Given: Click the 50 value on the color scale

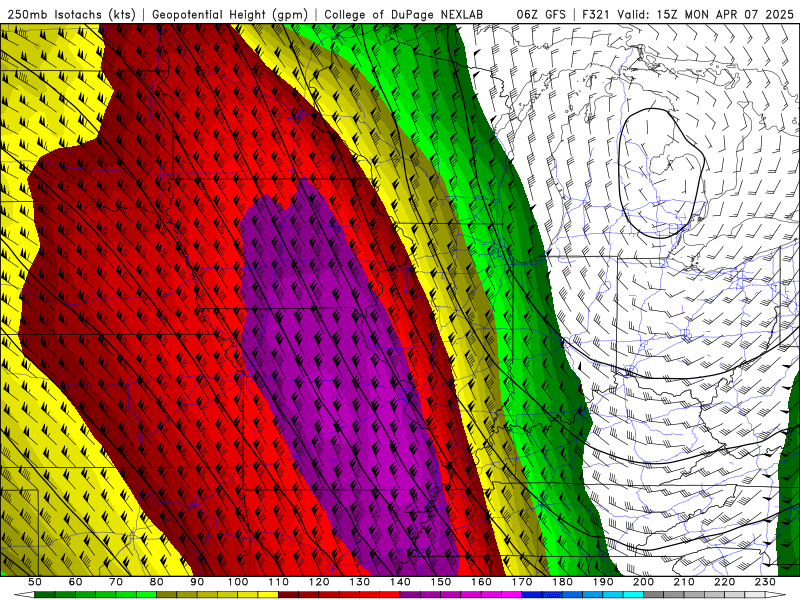Looking at the screenshot, I should (x=35, y=582).
